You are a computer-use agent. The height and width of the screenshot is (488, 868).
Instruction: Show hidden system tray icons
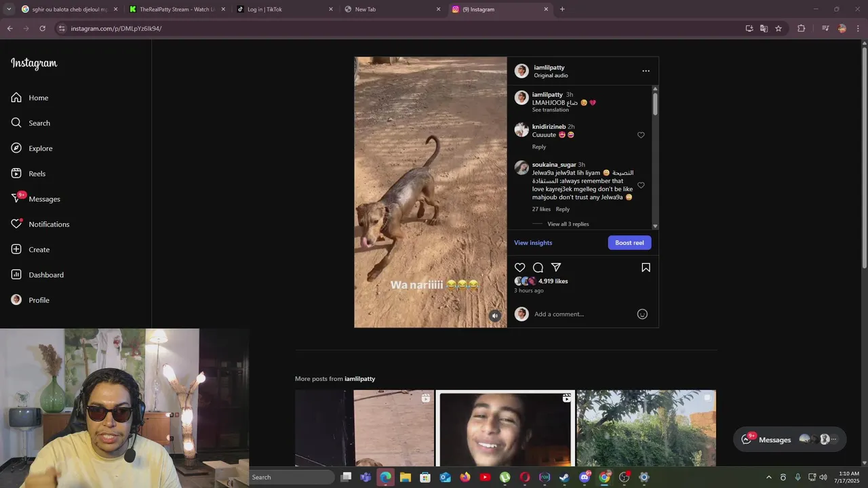(x=768, y=477)
